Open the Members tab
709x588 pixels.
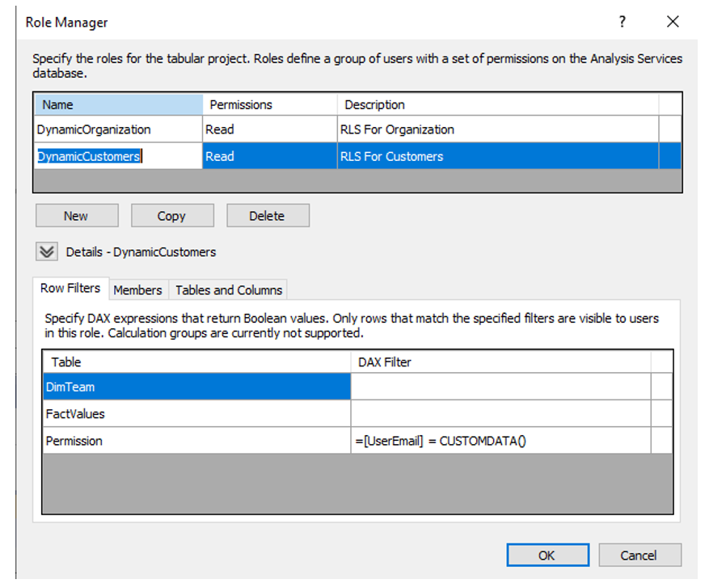[x=138, y=290]
